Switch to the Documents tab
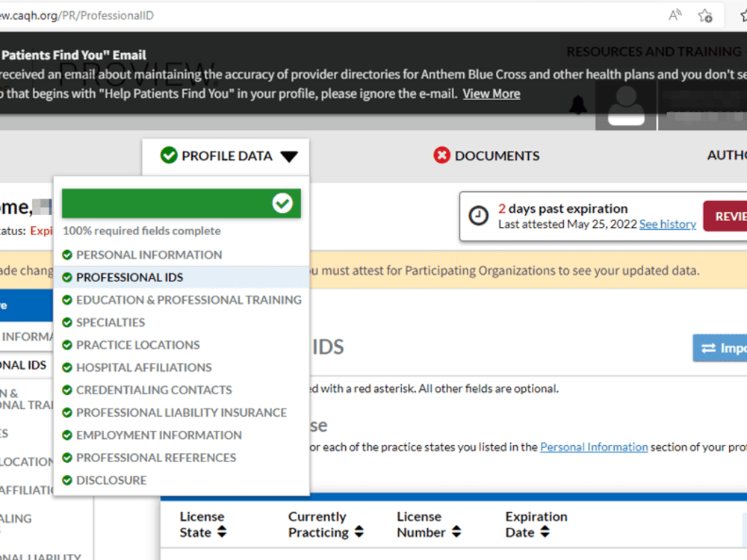 click(486, 156)
